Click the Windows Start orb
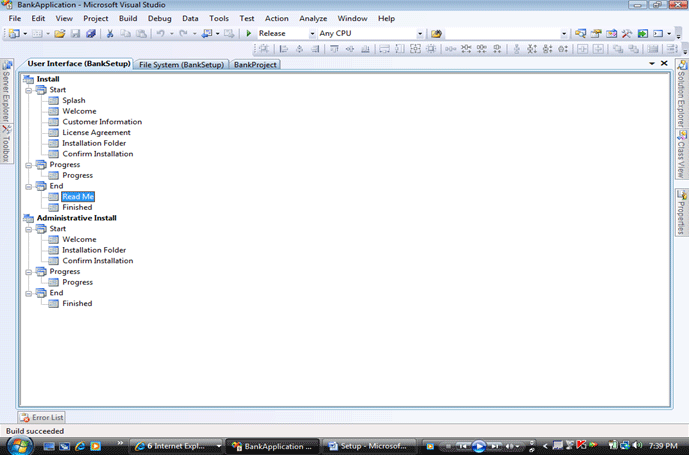Viewport: 689px width, 455px height. (19, 445)
